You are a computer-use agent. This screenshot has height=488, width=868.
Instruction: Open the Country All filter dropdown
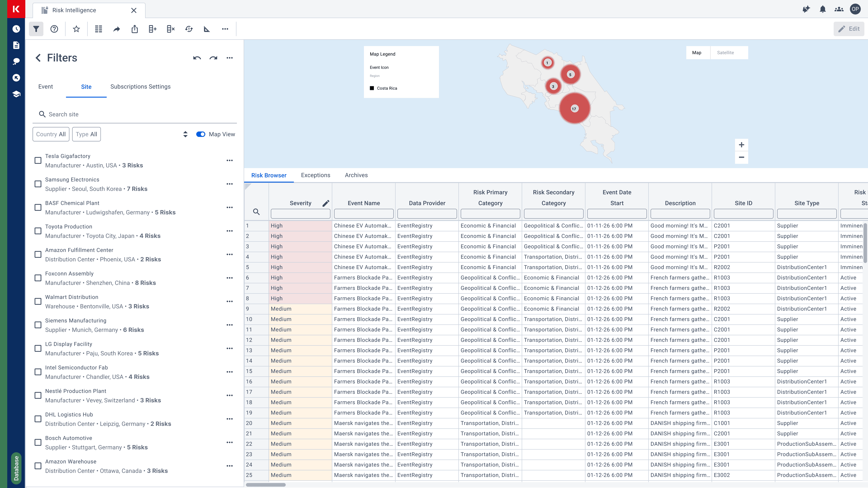(x=51, y=134)
